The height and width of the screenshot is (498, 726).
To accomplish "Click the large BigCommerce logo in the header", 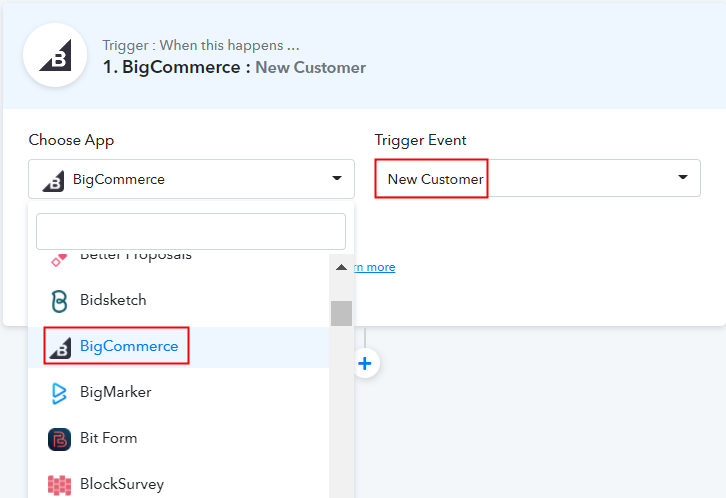I will tap(55, 55).
